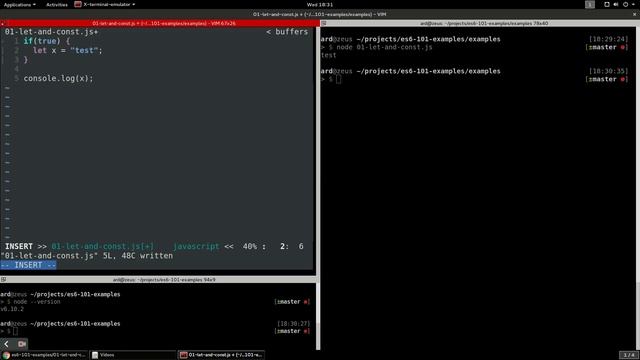Viewport: 640px width, 360px height.
Task: Click the display/window icon in system tray
Action: pyautogui.click(x=607, y=4)
